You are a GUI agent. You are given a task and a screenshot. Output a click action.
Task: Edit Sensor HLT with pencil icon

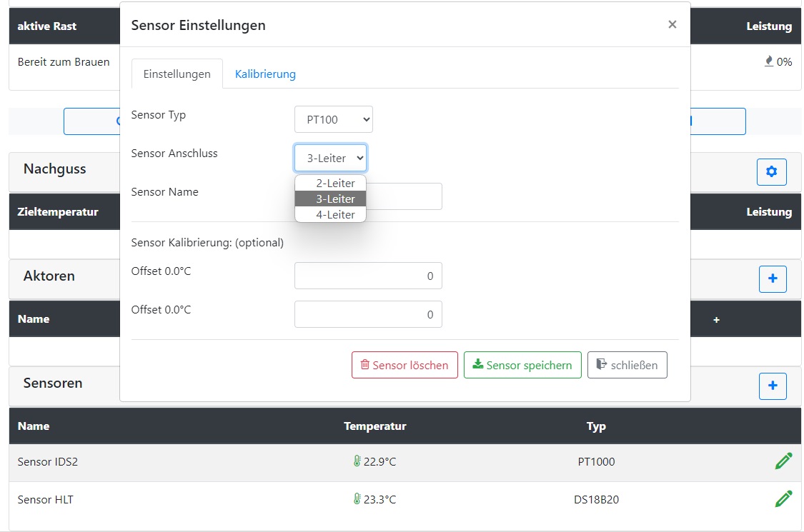[783, 499]
